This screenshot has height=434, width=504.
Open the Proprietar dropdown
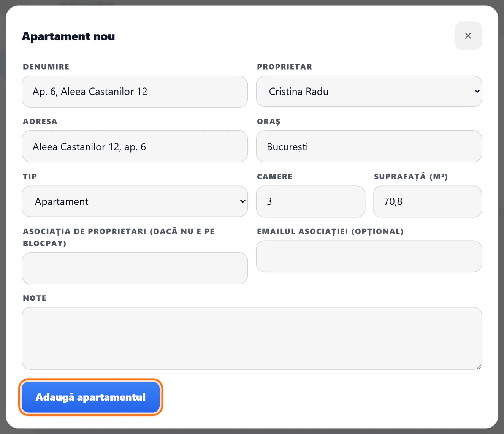[x=369, y=92]
